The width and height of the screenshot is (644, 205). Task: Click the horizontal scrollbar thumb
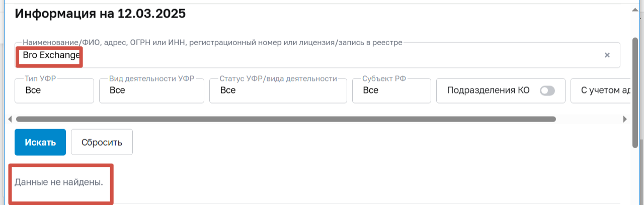pos(285,120)
